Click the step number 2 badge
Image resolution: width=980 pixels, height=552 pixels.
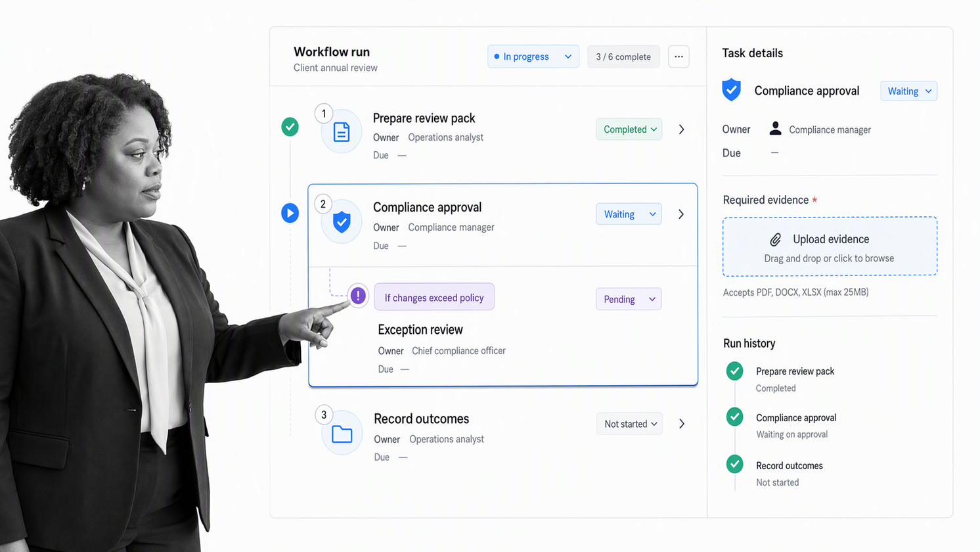[x=323, y=204]
